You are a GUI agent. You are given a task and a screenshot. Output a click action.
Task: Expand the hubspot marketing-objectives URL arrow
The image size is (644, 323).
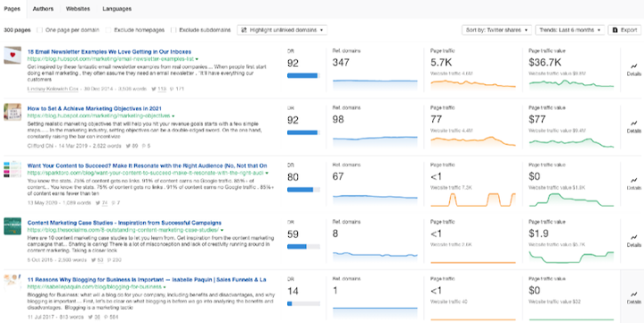pyautogui.click(x=173, y=116)
